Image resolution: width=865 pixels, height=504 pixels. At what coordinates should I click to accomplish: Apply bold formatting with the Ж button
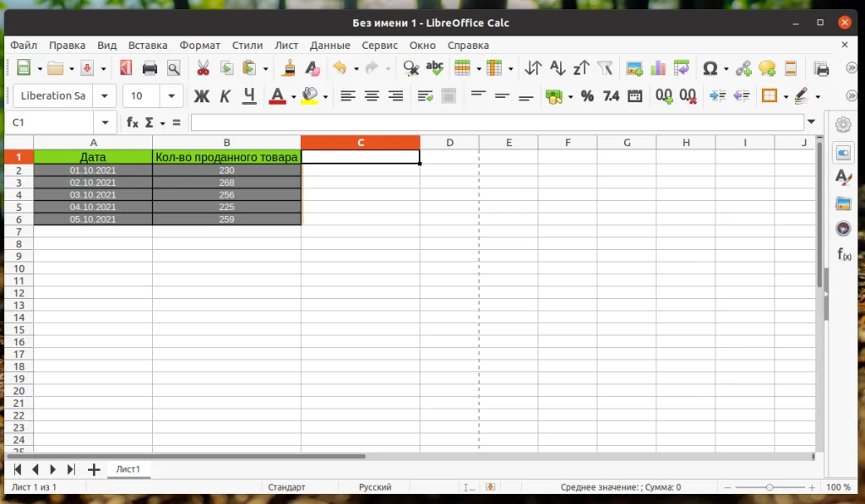point(202,96)
